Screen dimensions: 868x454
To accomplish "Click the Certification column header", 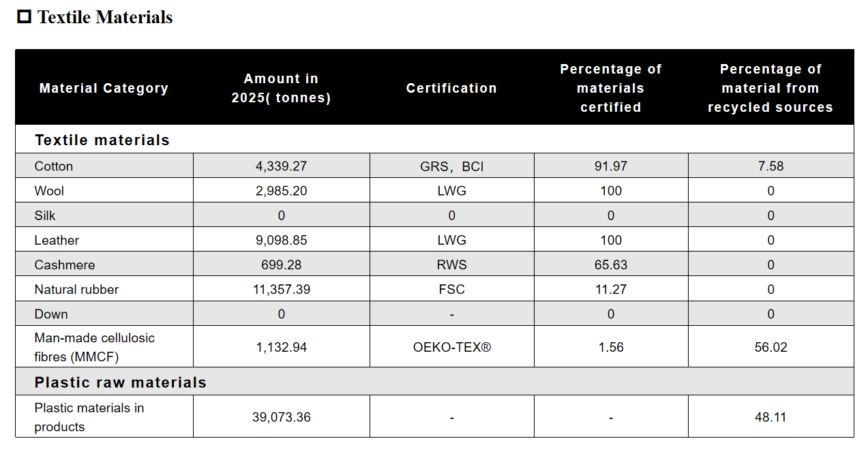I will (x=451, y=88).
